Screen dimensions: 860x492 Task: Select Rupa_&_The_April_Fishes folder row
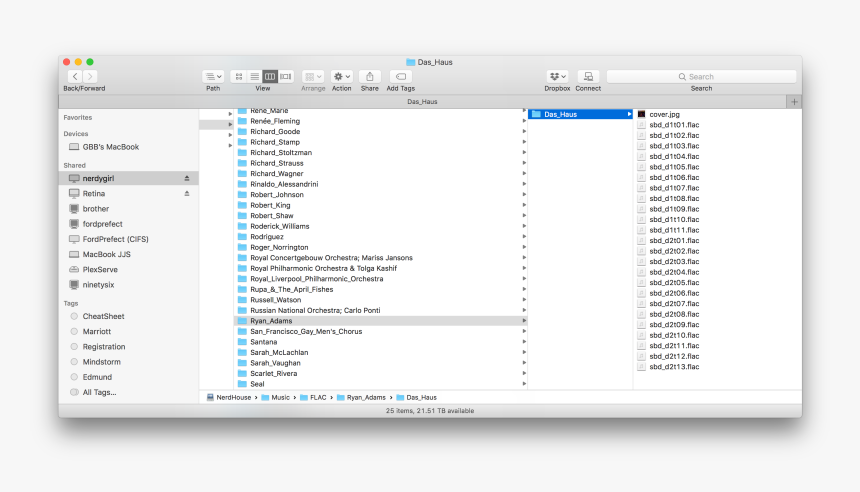[x=381, y=290]
